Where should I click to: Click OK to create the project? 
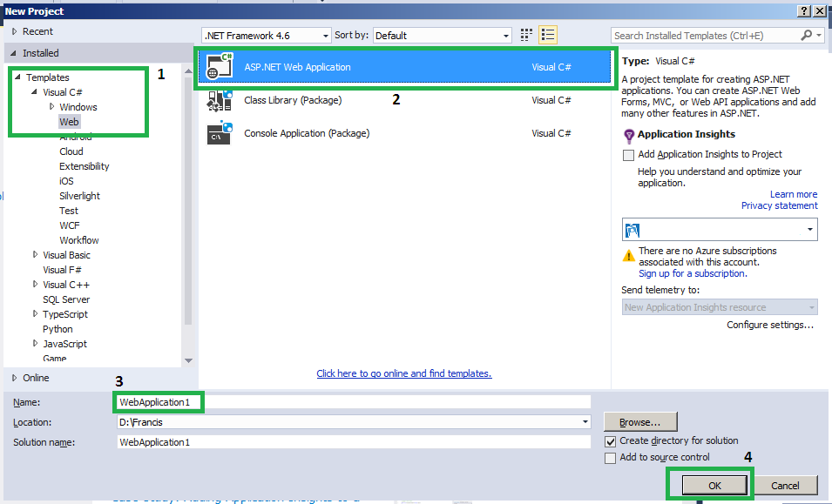point(714,486)
